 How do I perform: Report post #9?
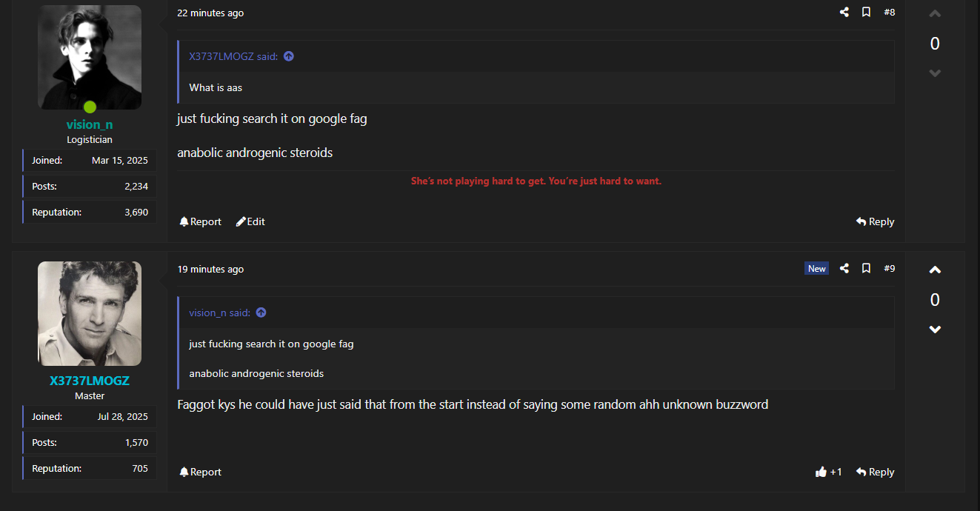pyautogui.click(x=200, y=472)
